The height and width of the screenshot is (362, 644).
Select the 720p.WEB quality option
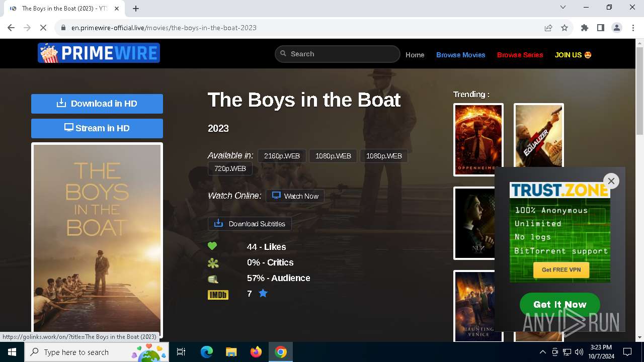coord(230,168)
